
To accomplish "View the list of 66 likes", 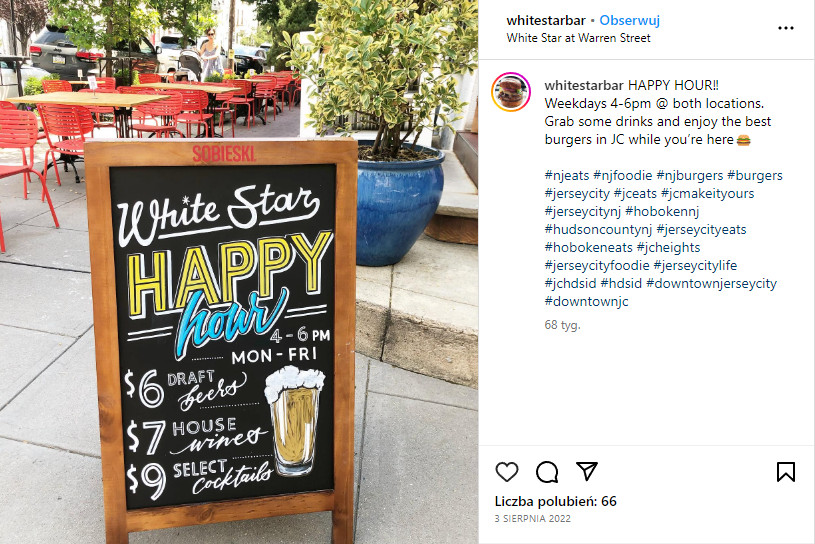I will tap(555, 501).
